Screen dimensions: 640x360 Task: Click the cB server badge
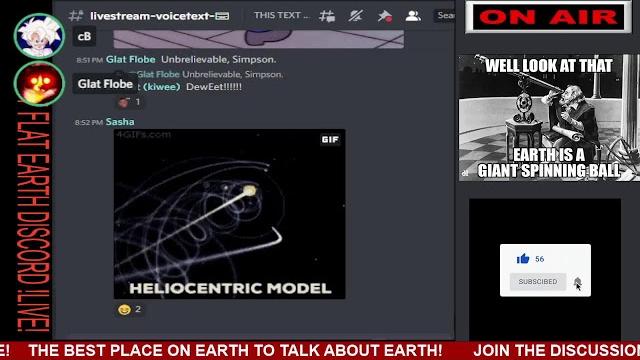point(84,36)
